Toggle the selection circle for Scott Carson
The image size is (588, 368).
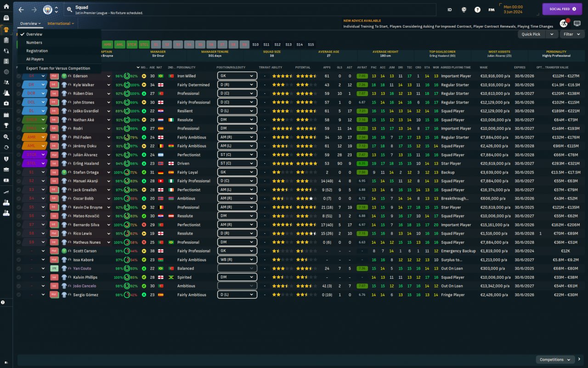[19, 251]
